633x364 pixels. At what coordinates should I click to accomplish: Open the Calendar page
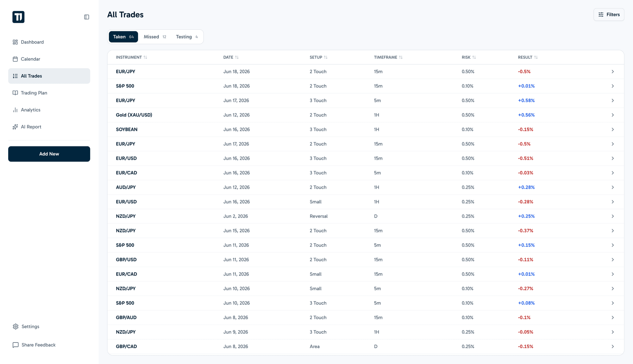coord(49,59)
